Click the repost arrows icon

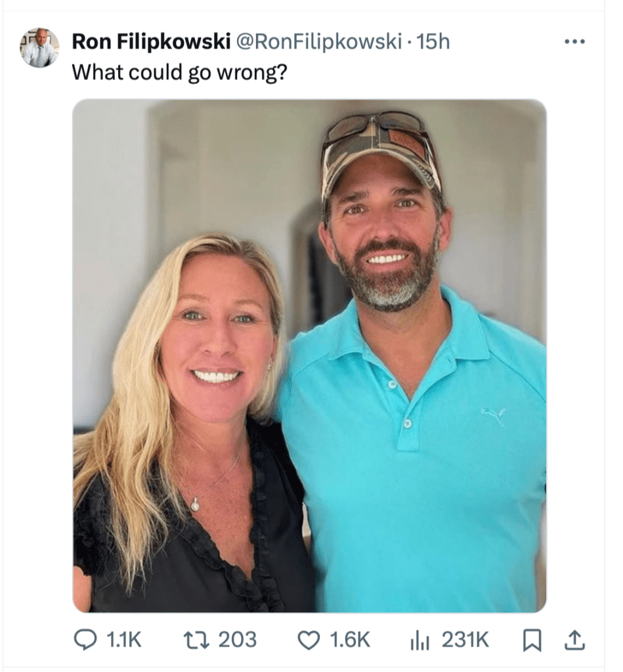(194, 640)
